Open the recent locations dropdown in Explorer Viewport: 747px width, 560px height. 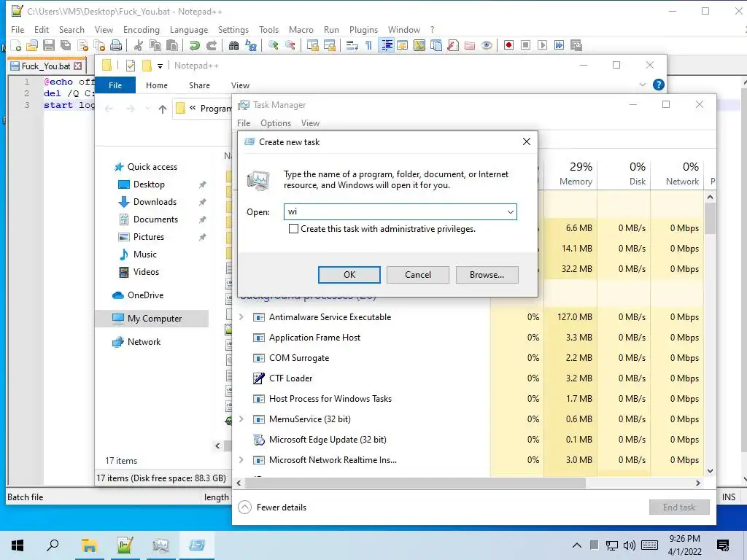tap(147, 109)
